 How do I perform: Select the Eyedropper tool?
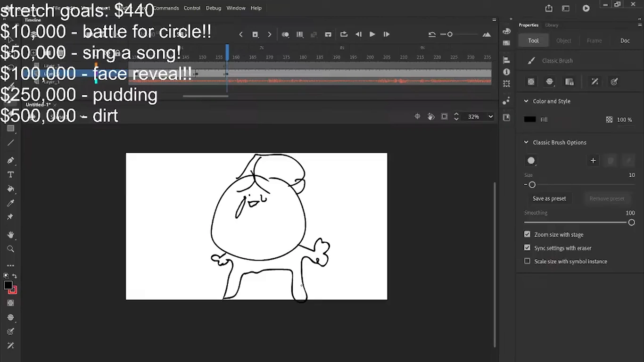tap(10, 203)
